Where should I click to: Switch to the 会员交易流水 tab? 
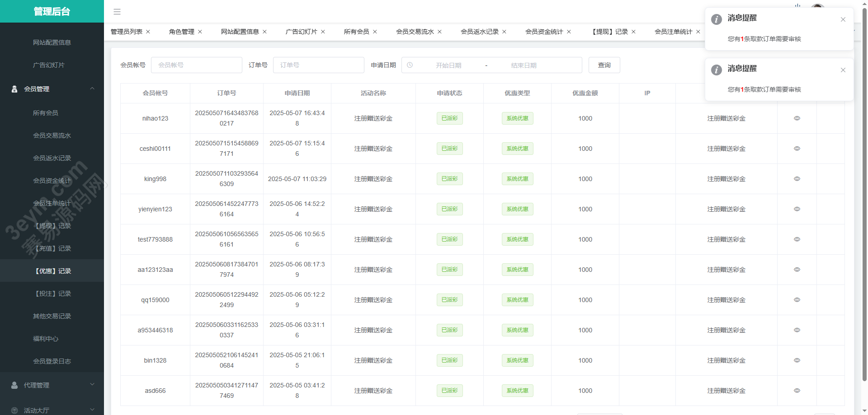415,32
